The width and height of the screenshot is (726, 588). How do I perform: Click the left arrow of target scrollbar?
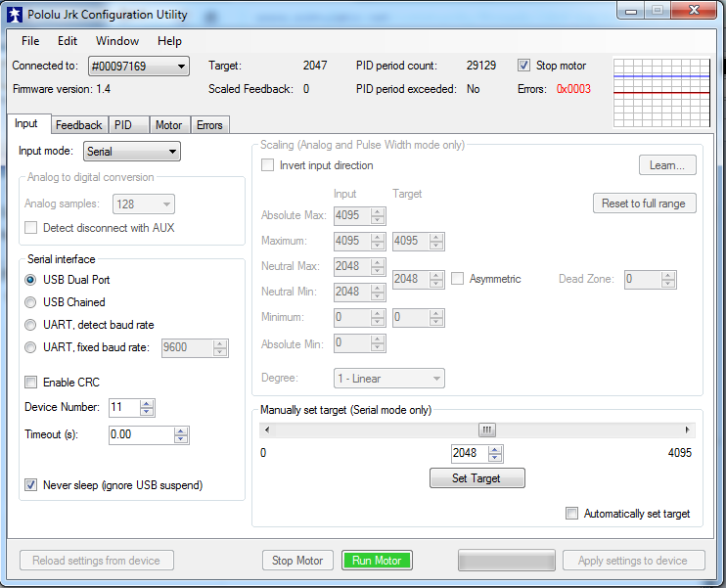pyautogui.click(x=267, y=430)
